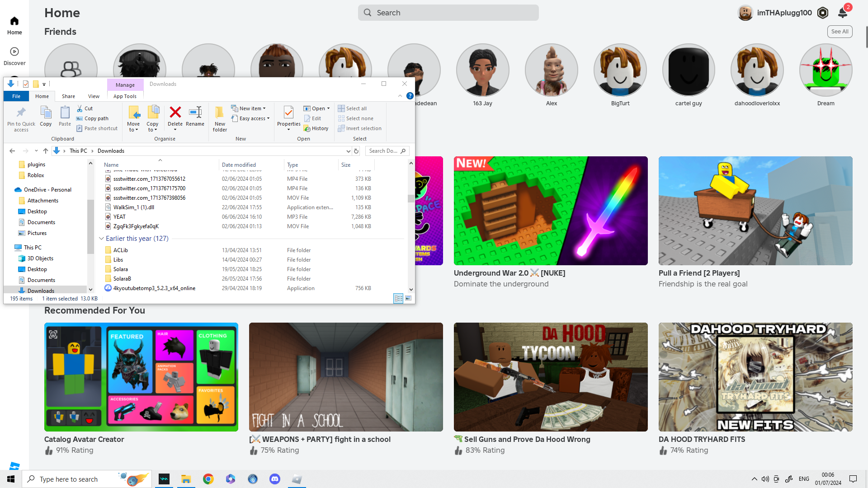Screen dimensions: 868x488
Task: Switch to the Home ribbon tab
Action: (42, 96)
